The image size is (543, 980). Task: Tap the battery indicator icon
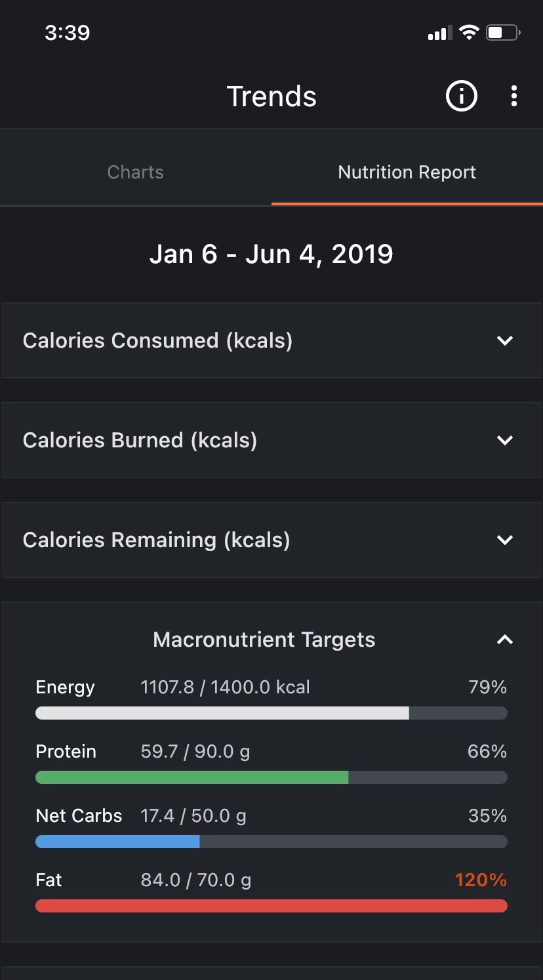pyautogui.click(x=503, y=32)
